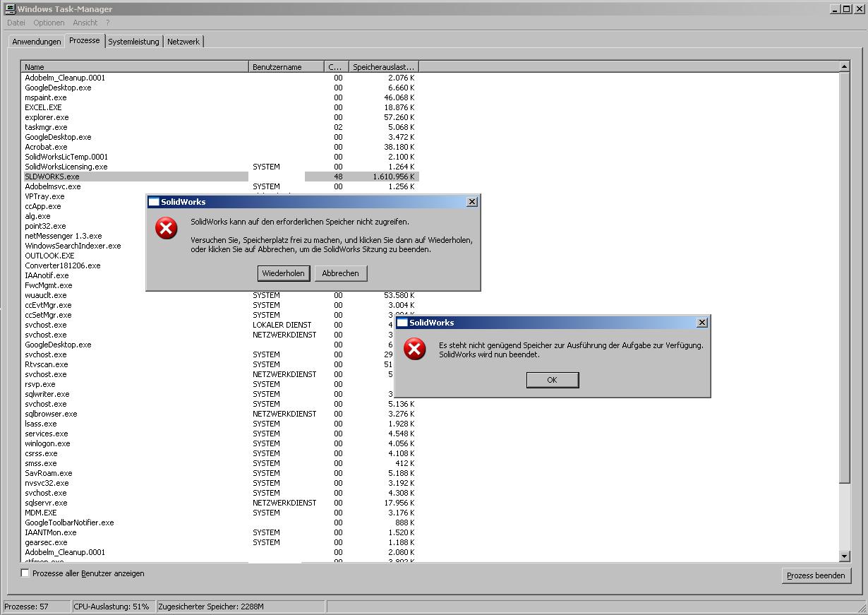Select the SolidWorksLicensing.exe process

coord(66,167)
